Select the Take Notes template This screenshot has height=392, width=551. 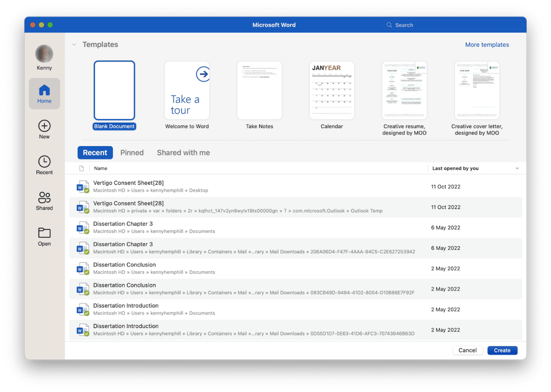(x=259, y=91)
